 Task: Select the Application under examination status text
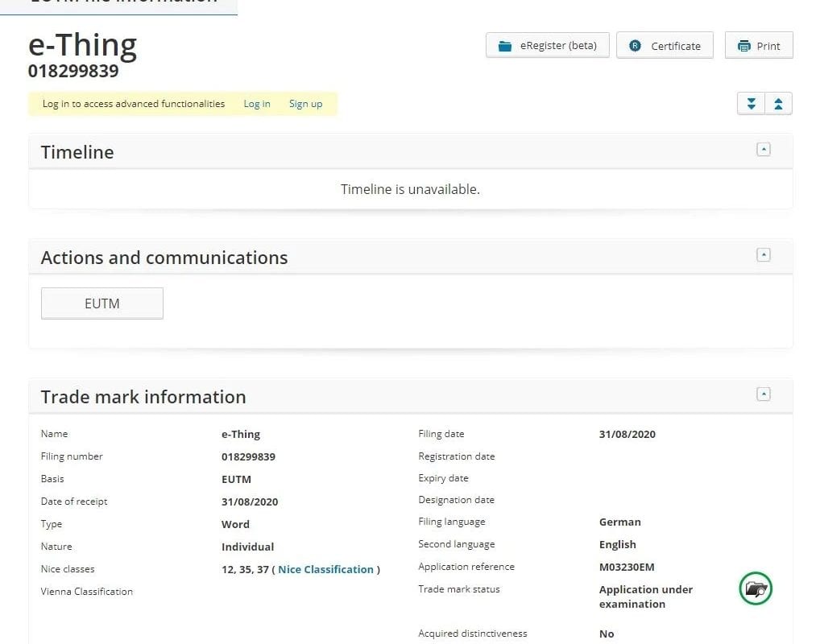tap(646, 597)
